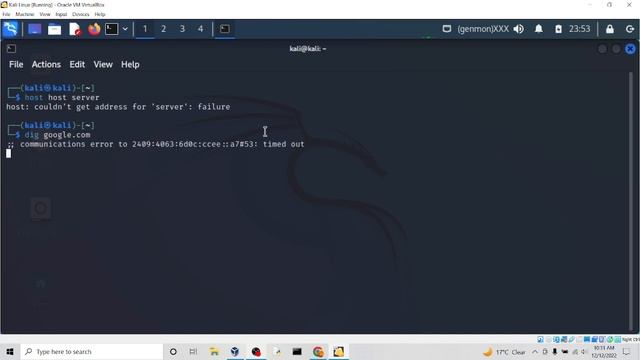Select the running terminal in panel taskbar

coord(224,29)
